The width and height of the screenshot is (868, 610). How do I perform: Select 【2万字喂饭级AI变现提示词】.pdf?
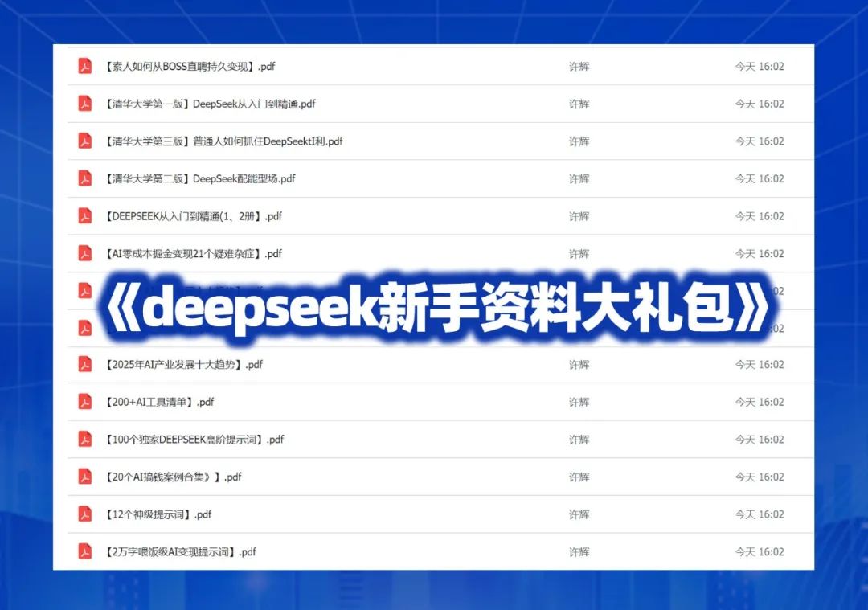pos(180,552)
